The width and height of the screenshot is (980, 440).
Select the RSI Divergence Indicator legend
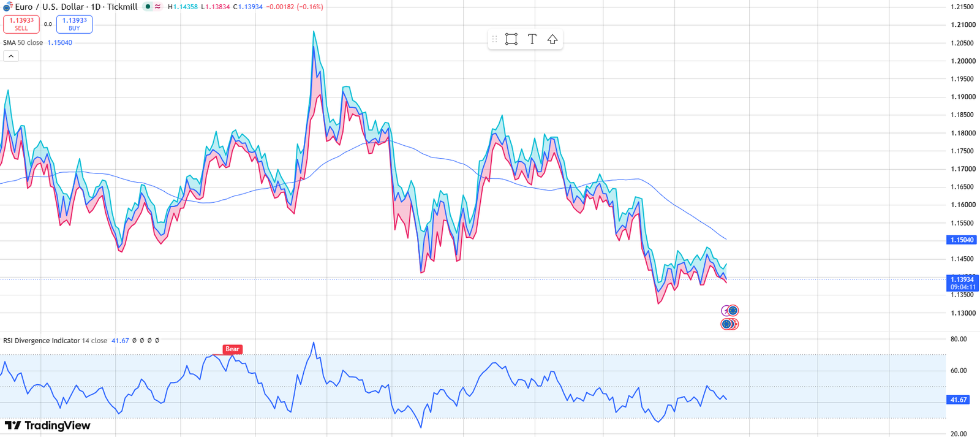[55, 341]
